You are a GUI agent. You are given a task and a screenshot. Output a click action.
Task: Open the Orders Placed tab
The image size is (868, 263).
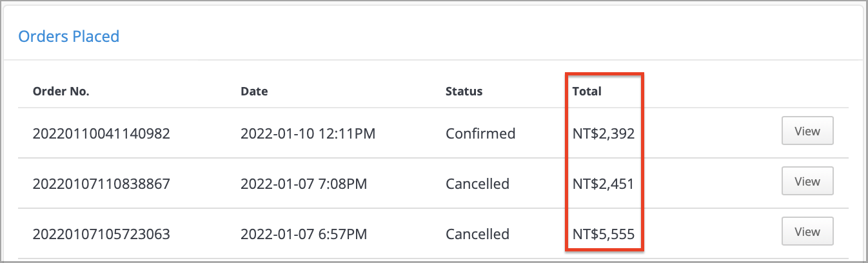(x=68, y=36)
